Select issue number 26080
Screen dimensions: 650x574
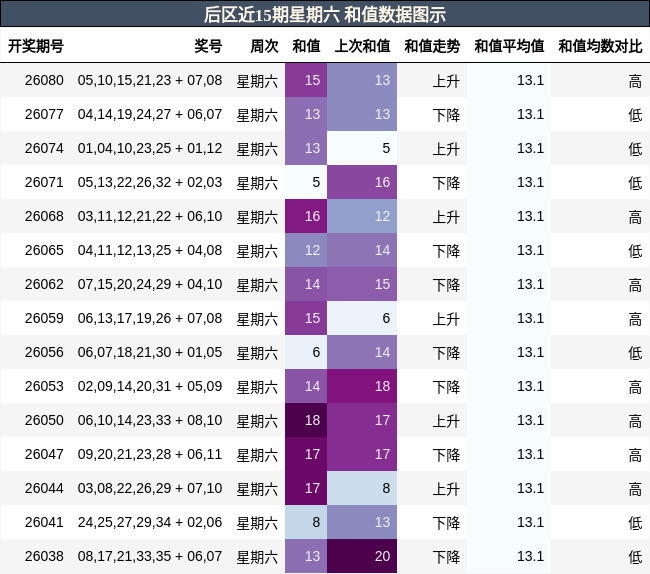44,80
